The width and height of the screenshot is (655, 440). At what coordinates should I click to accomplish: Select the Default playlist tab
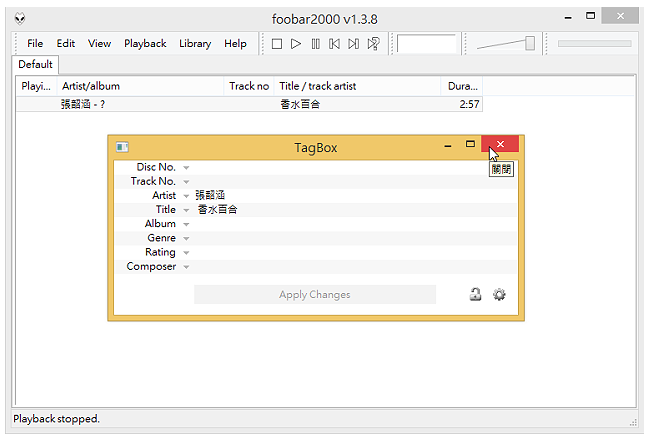(x=36, y=64)
